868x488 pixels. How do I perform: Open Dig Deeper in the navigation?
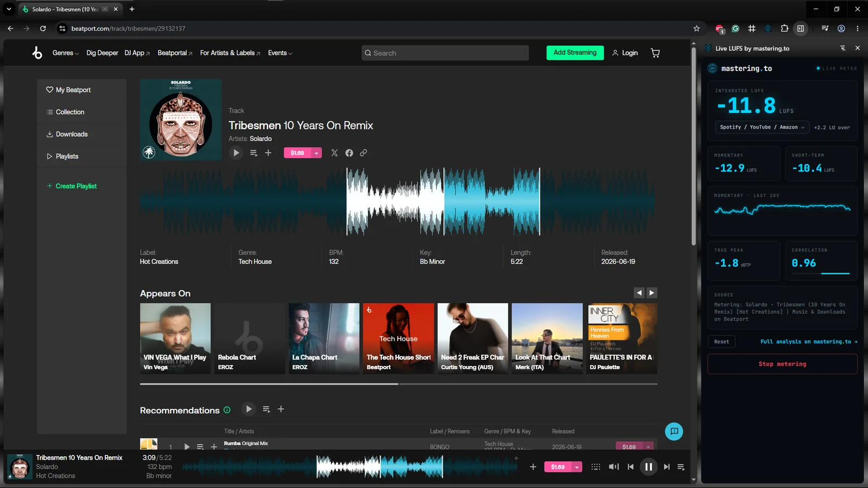coord(102,53)
